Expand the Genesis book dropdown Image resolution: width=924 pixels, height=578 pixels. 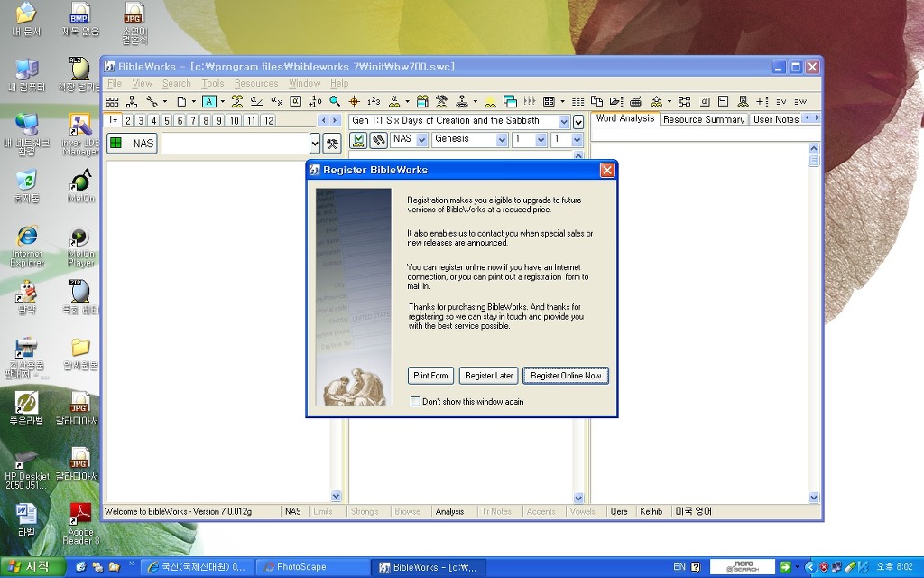501,140
